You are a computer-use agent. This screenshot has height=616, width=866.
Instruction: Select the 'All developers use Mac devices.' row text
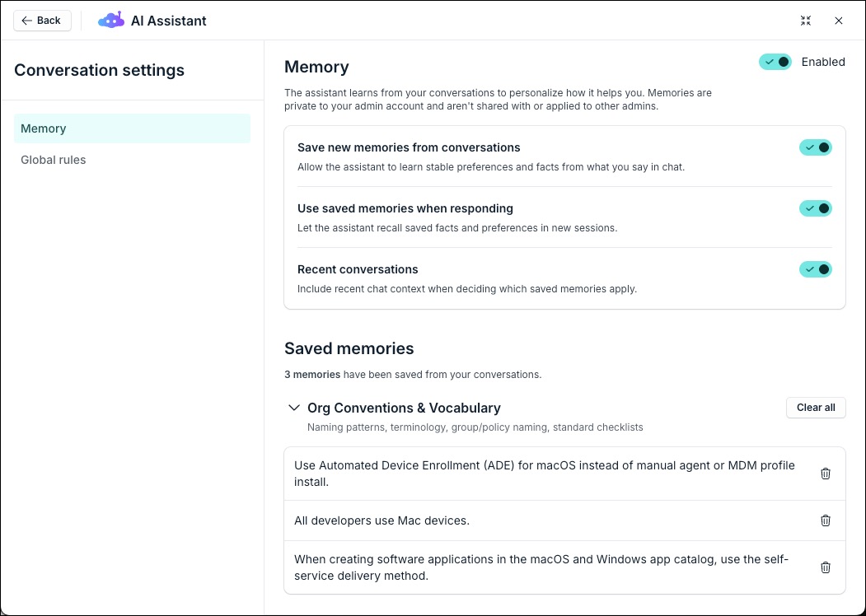(x=382, y=520)
